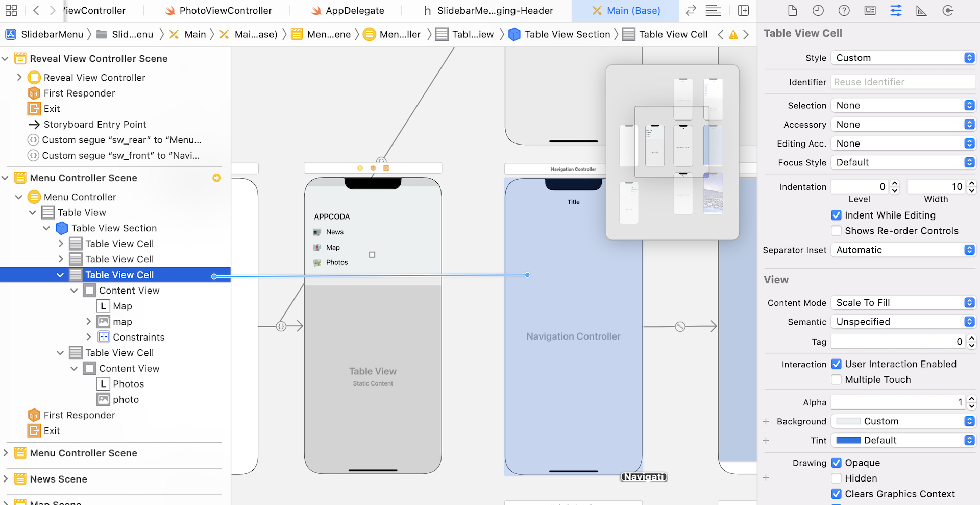Toggle Indent While Editing checkbox

(x=836, y=215)
